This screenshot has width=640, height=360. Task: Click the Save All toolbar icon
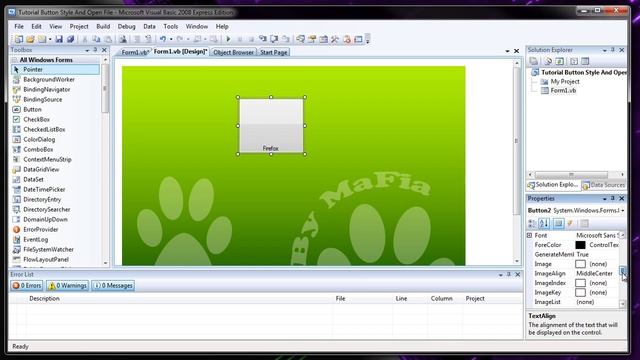[x=70, y=39]
